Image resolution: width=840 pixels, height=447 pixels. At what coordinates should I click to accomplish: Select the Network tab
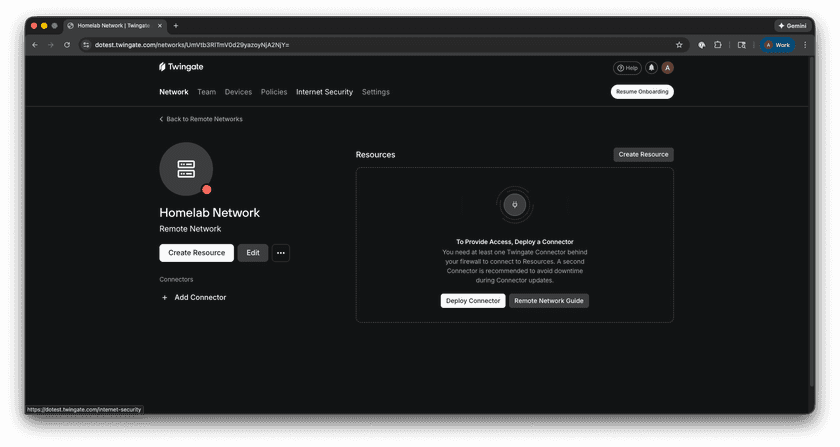[x=174, y=92]
